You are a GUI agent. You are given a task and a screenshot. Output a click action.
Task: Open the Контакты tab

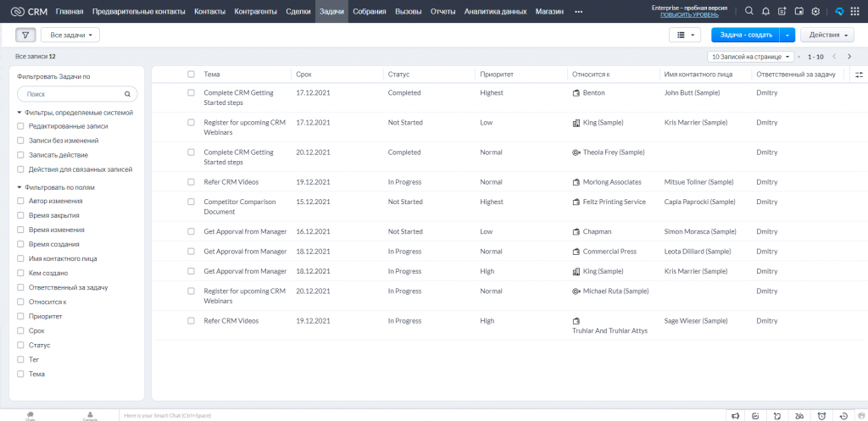pyautogui.click(x=210, y=12)
